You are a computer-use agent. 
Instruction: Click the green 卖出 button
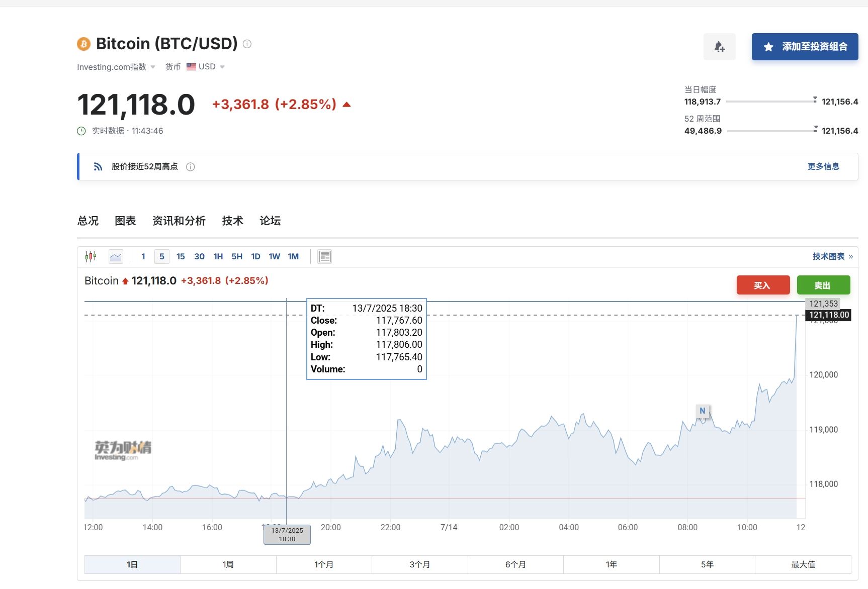[x=823, y=285]
